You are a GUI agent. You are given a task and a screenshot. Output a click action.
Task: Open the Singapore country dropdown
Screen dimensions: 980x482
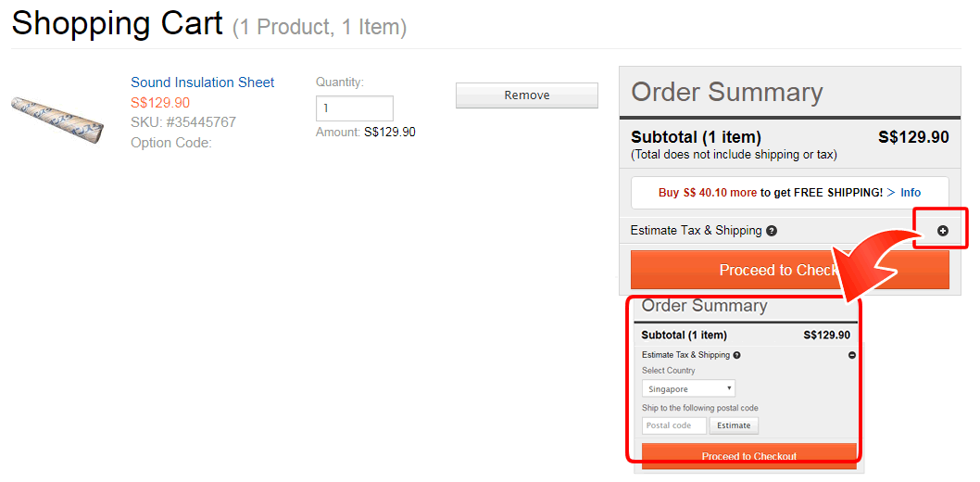pyautogui.click(x=688, y=389)
